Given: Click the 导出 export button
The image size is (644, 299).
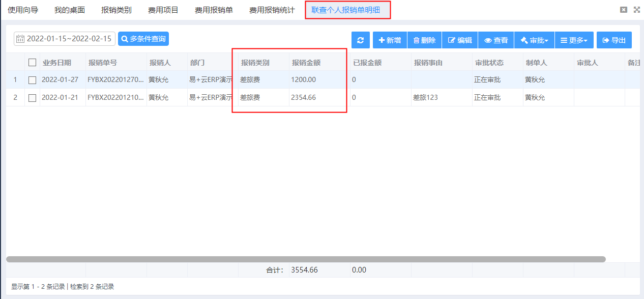Looking at the screenshot, I should click(x=614, y=40).
